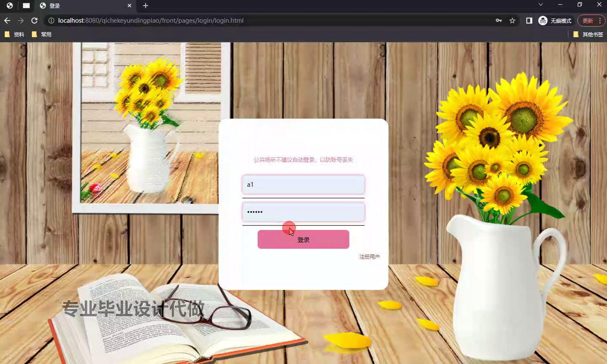Reload the page with the refresh icon
Viewport: 607px width, 364px height.
tap(35, 21)
